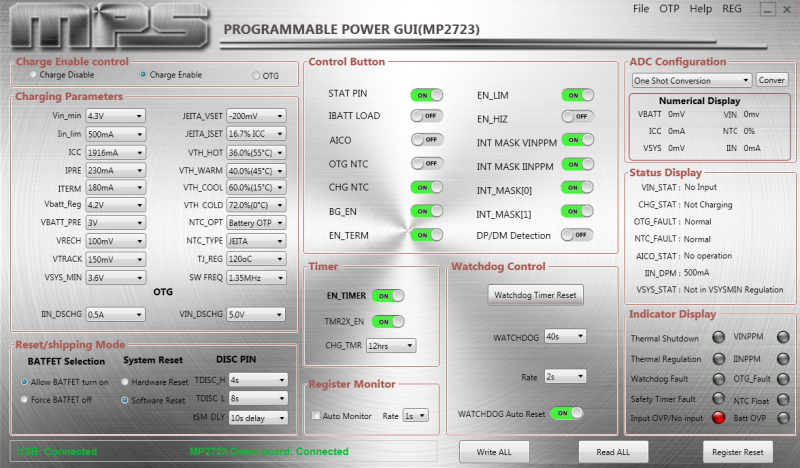Screen dimensions: 800x468
Task: Select Allow BATFET turn on option
Action: (x=24, y=382)
